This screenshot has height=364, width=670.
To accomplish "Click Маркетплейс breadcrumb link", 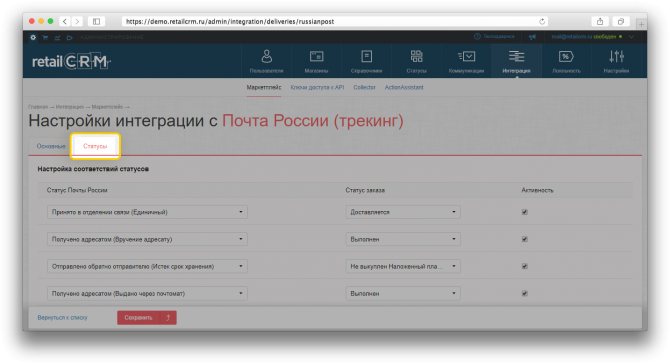I will 107,107.
